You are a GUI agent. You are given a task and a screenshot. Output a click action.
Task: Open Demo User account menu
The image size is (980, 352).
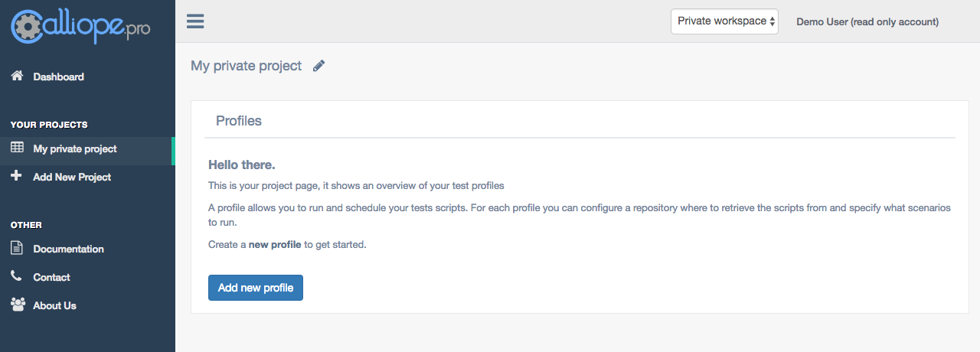pyautogui.click(x=867, y=21)
